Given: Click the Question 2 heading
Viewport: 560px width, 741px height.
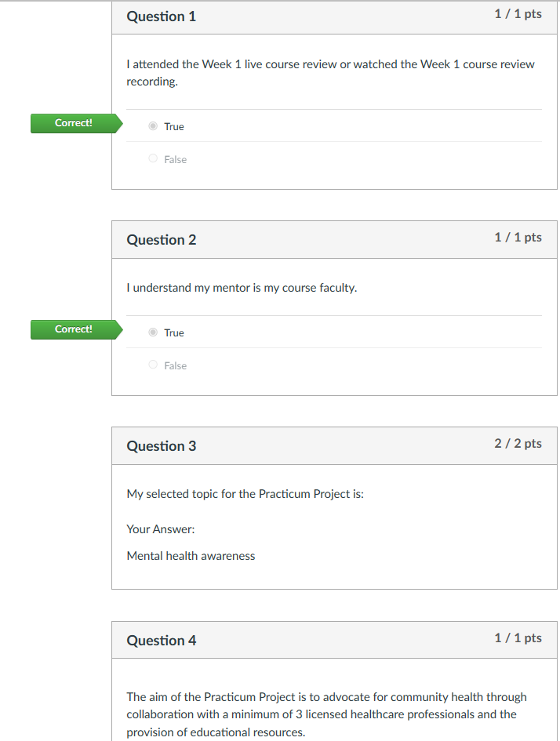Looking at the screenshot, I should coord(162,240).
